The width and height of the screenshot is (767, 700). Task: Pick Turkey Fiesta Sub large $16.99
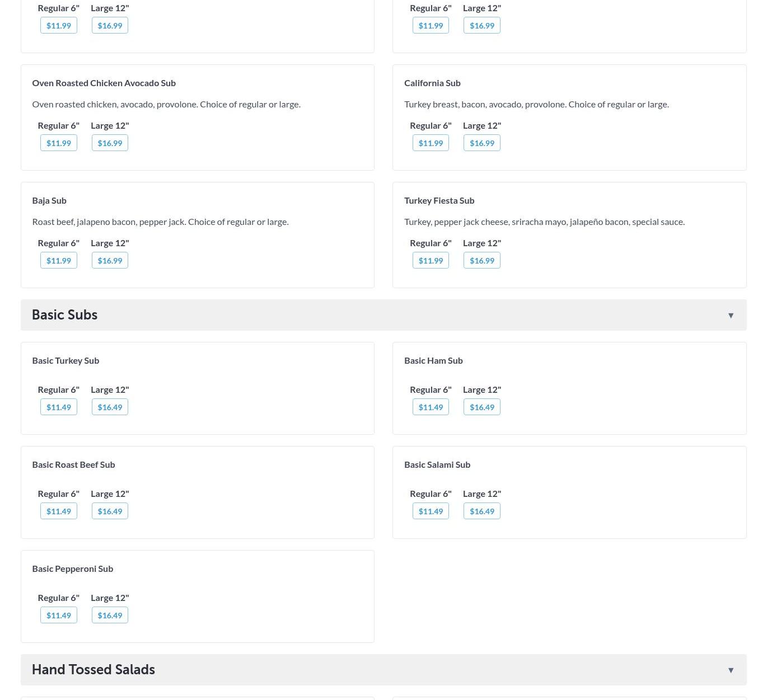tap(481, 261)
